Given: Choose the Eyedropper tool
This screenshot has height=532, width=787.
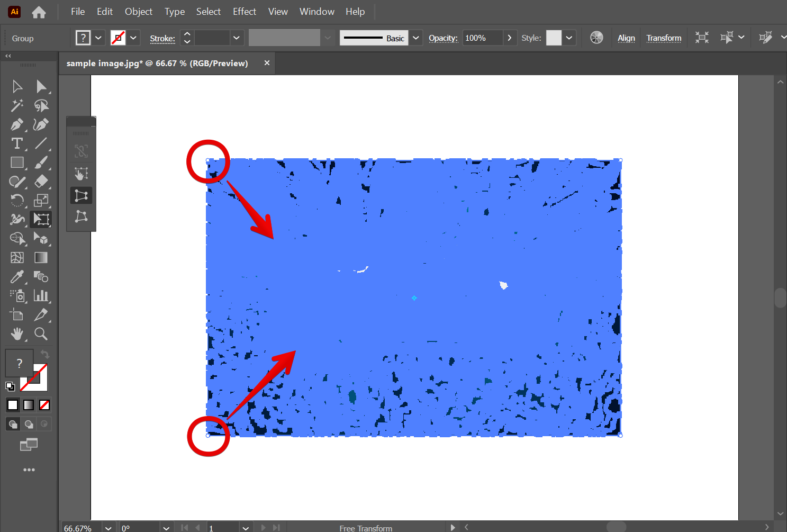Looking at the screenshot, I should tap(16, 277).
